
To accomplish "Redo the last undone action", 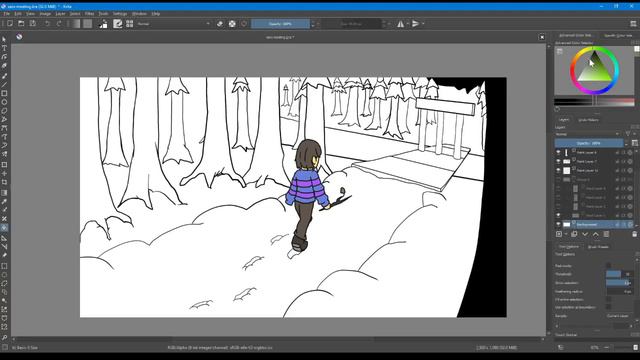I will point(59,24).
